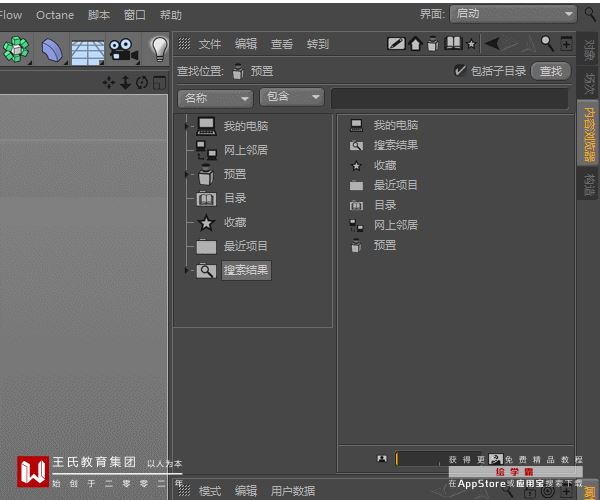Select 最近项目 in the folder tree

(246, 246)
